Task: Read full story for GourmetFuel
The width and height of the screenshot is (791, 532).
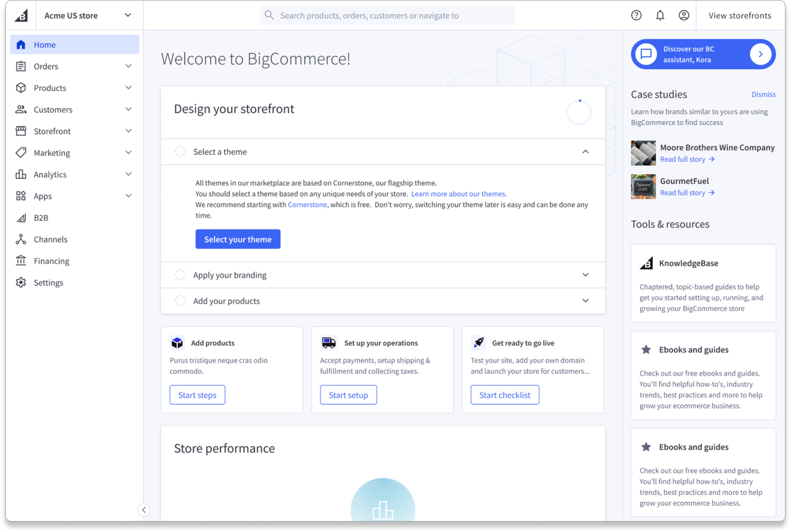Action: 687,192
